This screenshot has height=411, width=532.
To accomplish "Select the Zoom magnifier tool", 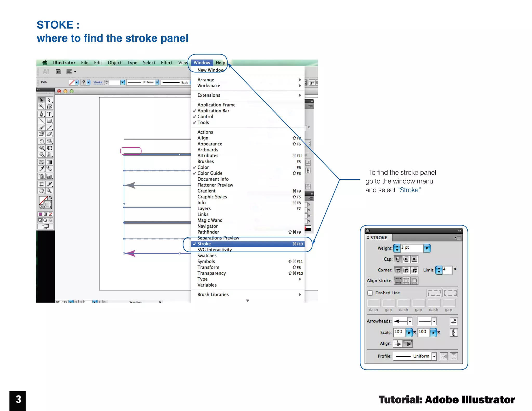I will [49, 191].
